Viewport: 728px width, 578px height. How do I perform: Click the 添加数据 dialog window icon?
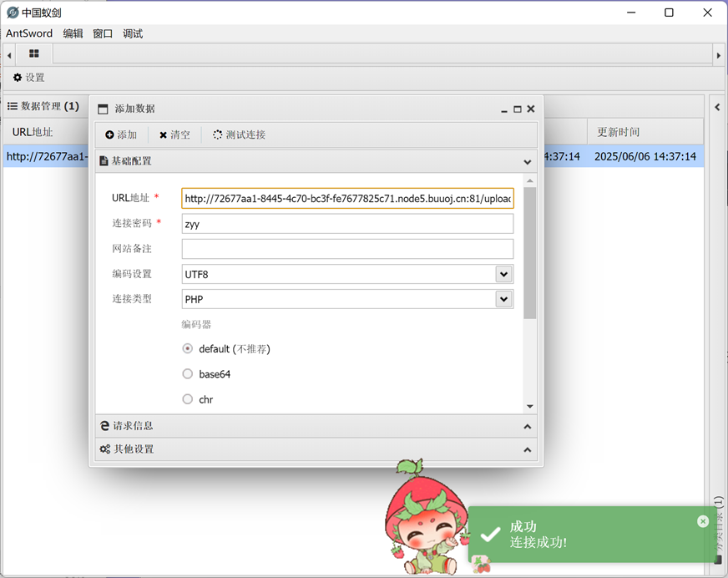pos(103,109)
